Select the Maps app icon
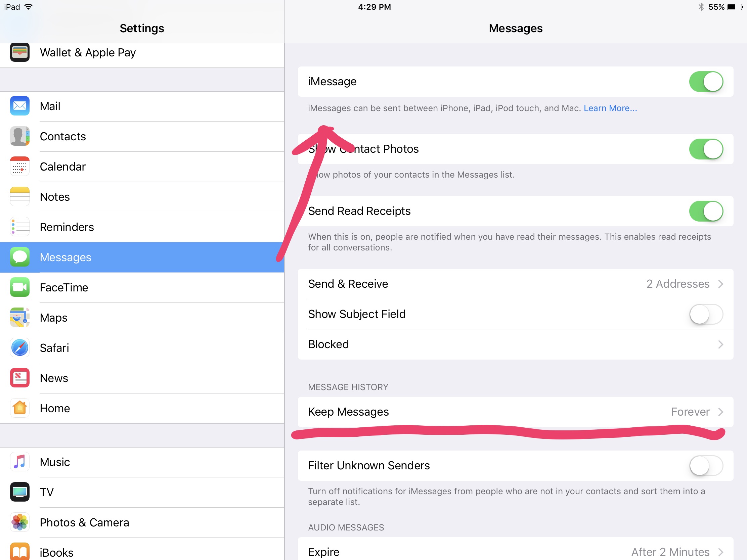Image resolution: width=747 pixels, height=560 pixels. (19, 318)
